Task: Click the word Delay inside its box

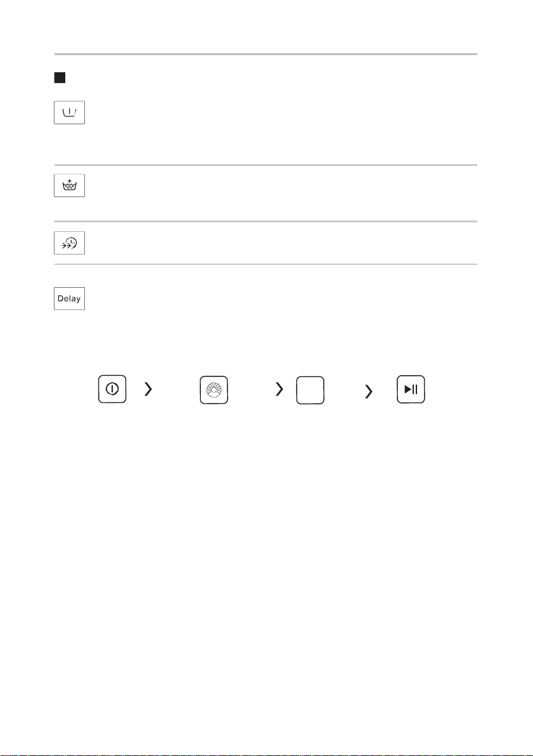Action: coord(69,298)
